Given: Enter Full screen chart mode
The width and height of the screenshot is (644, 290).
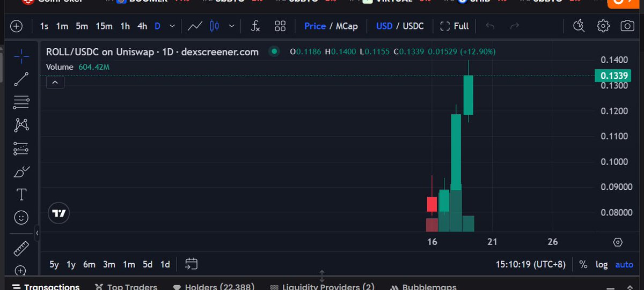Looking at the screenshot, I should (x=454, y=26).
